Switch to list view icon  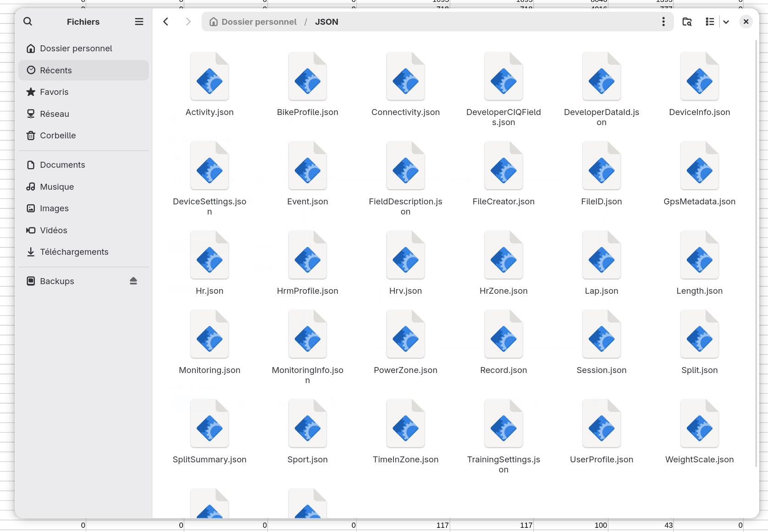[710, 22]
